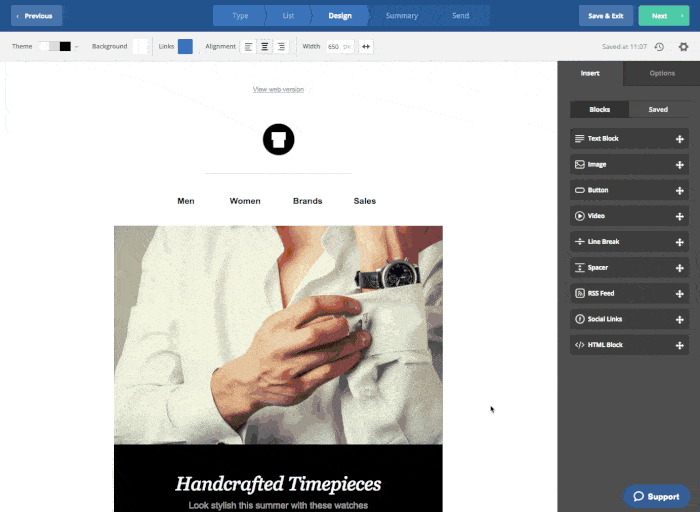Select the watch hero photo
This screenshot has width=700, height=512.
click(x=278, y=335)
